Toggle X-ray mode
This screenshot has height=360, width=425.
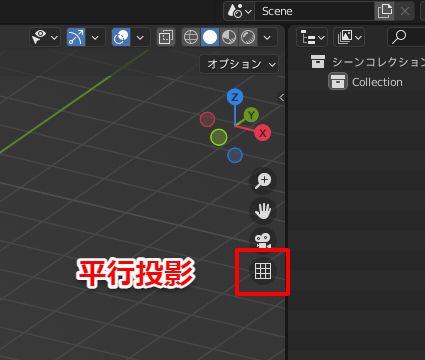click(x=165, y=37)
